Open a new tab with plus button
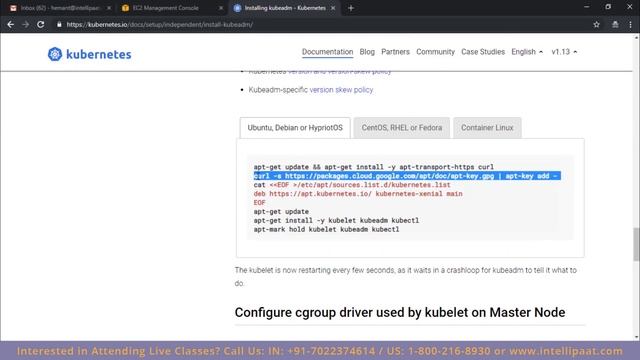This screenshot has width=640, height=360. pyautogui.click(x=351, y=8)
